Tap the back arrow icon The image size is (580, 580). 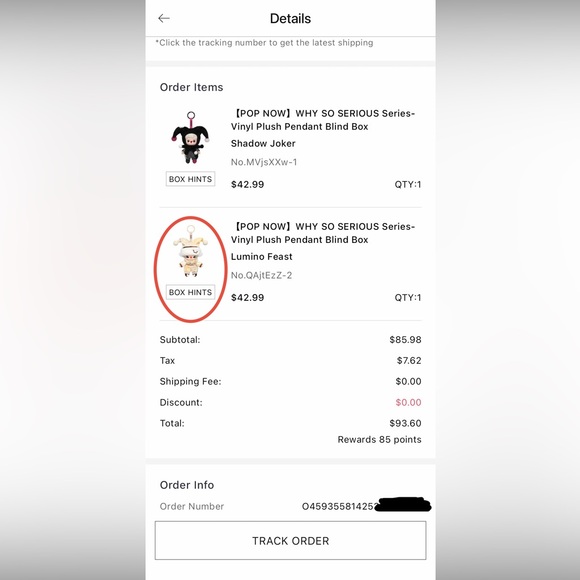(163, 18)
